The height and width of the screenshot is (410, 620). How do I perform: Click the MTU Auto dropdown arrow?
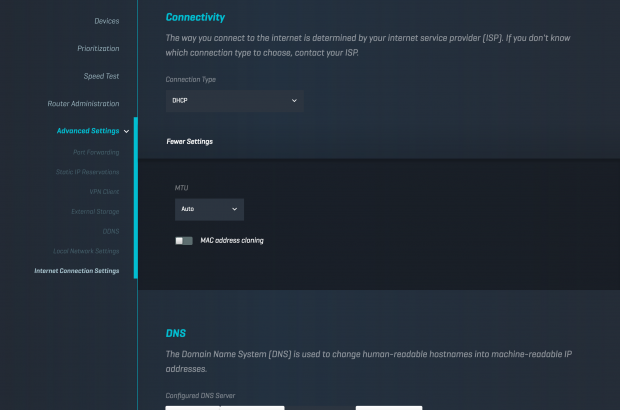(235, 209)
